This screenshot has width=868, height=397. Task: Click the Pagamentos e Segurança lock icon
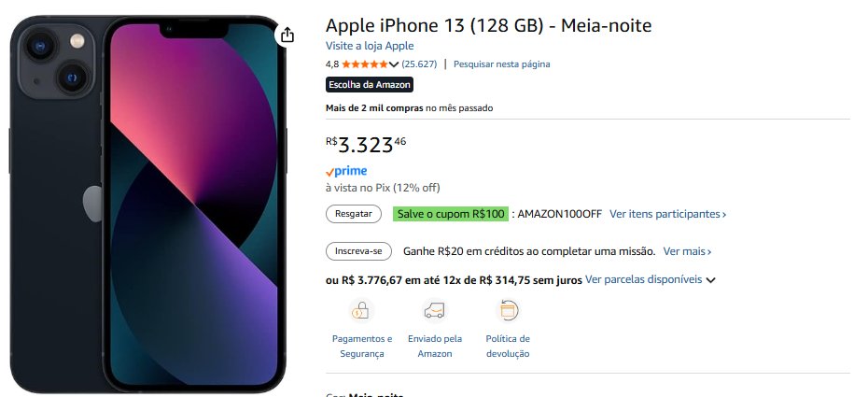(361, 310)
